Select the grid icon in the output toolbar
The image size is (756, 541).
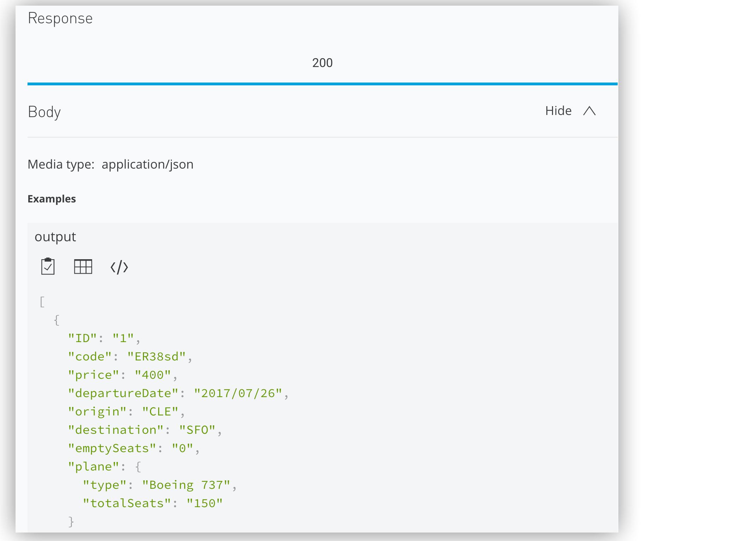(83, 267)
